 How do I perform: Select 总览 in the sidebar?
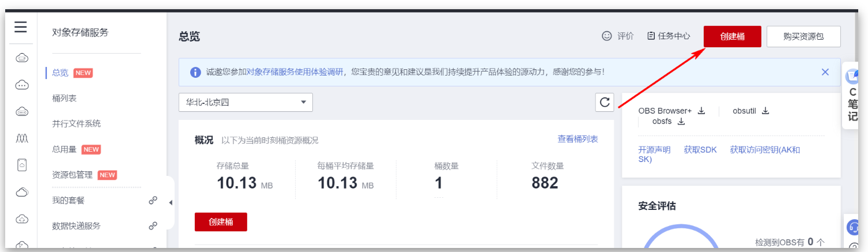click(x=60, y=73)
